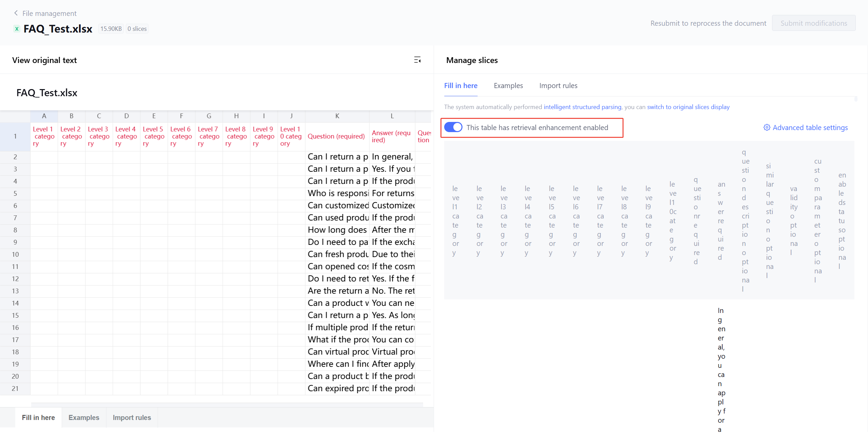This screenshot has height=442, width=868.
Task: Select the Fill in here tab in Manage slices
Action: pos(460,86)
